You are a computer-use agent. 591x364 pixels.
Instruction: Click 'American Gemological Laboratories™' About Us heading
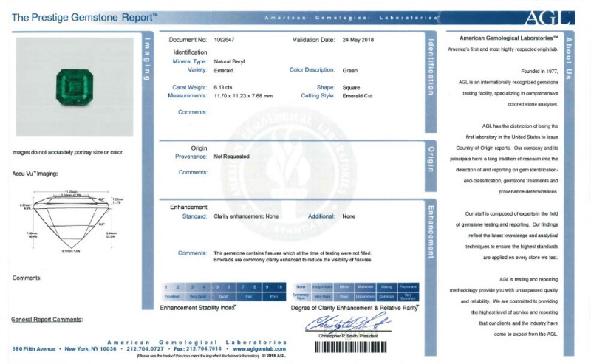(x=509, y=38)
